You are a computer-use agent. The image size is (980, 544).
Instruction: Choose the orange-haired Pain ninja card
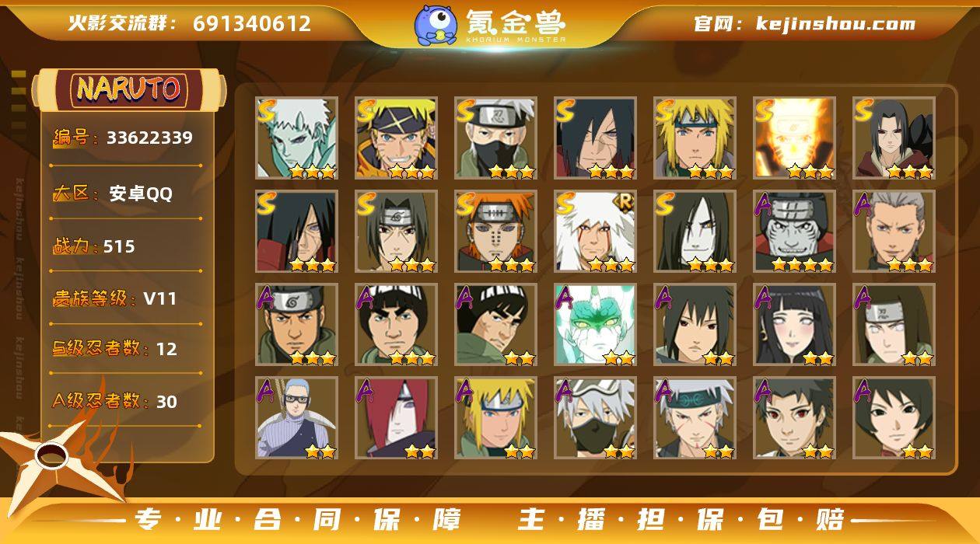coord(496,231)
